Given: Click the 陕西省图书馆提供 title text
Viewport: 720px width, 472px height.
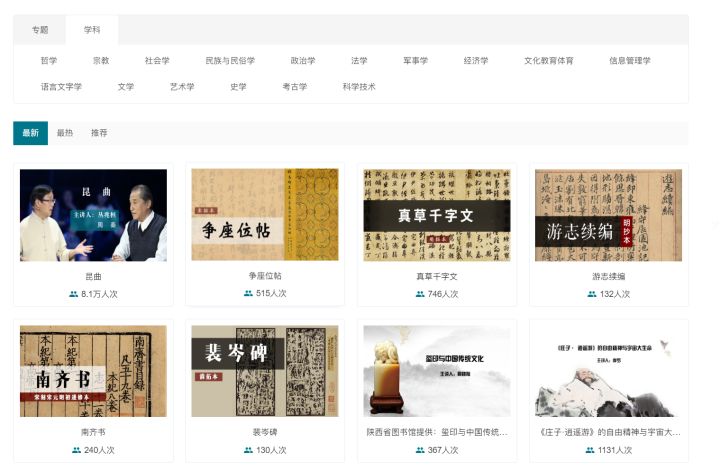Looking at the screenshot, I should (437, 433).
